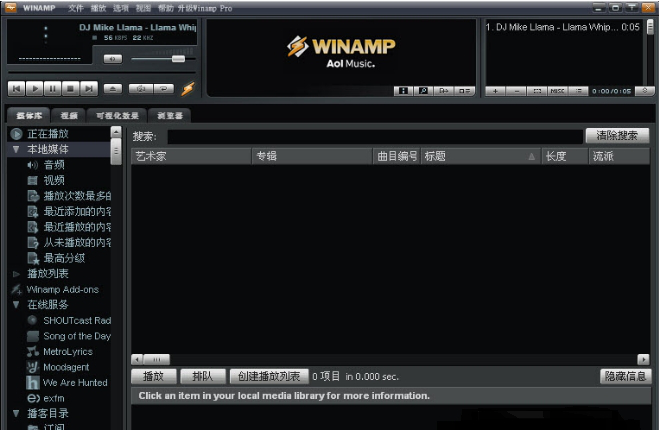Click the first icon button under Winamp logo panel

(x=403, y=90)
